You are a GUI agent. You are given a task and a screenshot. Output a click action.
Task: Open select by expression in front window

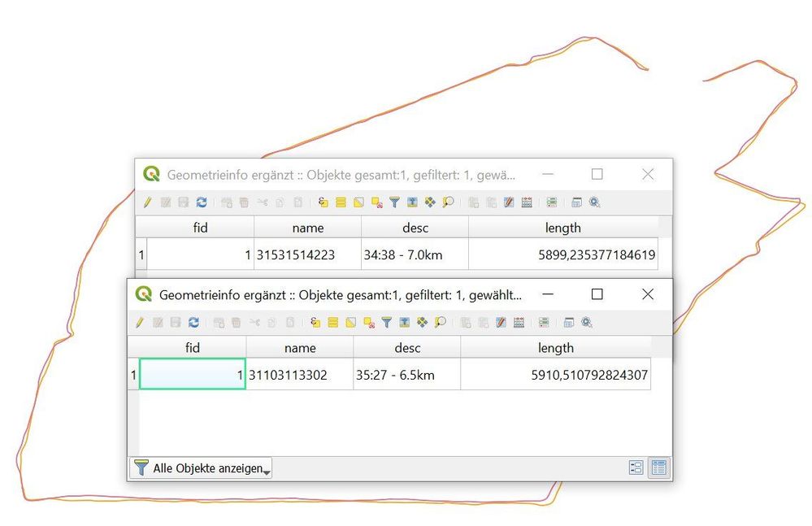315,323
